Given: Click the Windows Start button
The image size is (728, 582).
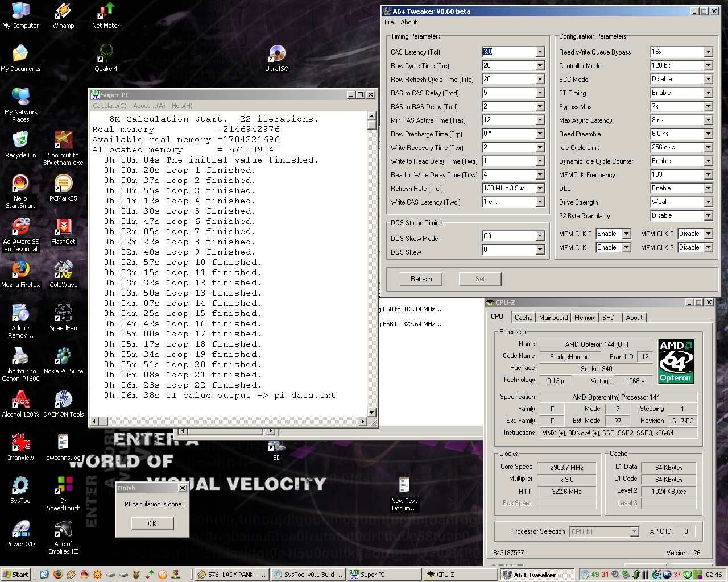Looking at the screenshot, I should click(x=16, y=575).
